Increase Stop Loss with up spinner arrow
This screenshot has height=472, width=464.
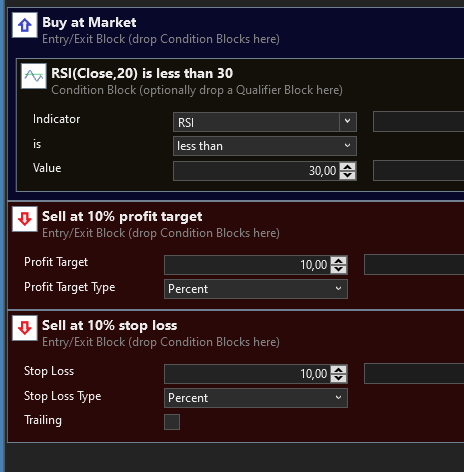(339, 370)
